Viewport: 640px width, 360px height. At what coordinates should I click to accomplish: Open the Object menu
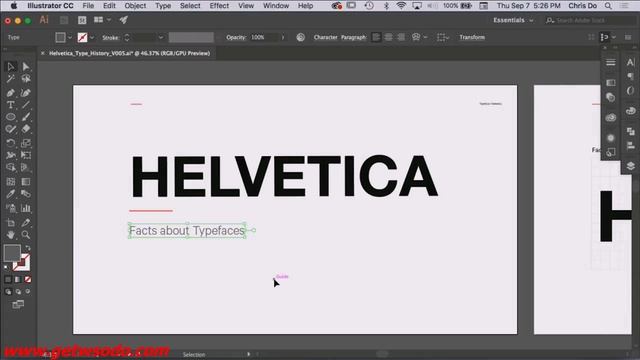pyautogui.click(x=135, y=6)
